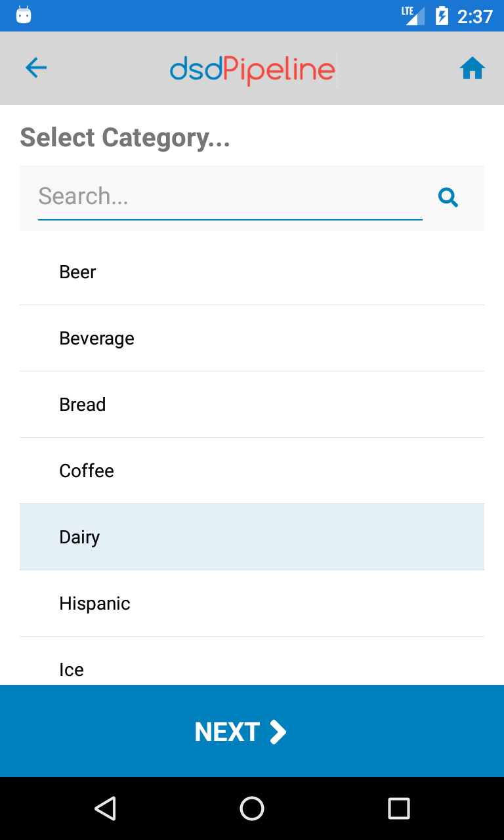
Task: Tap the Android back navigation triangle
Action: [105, 808]
